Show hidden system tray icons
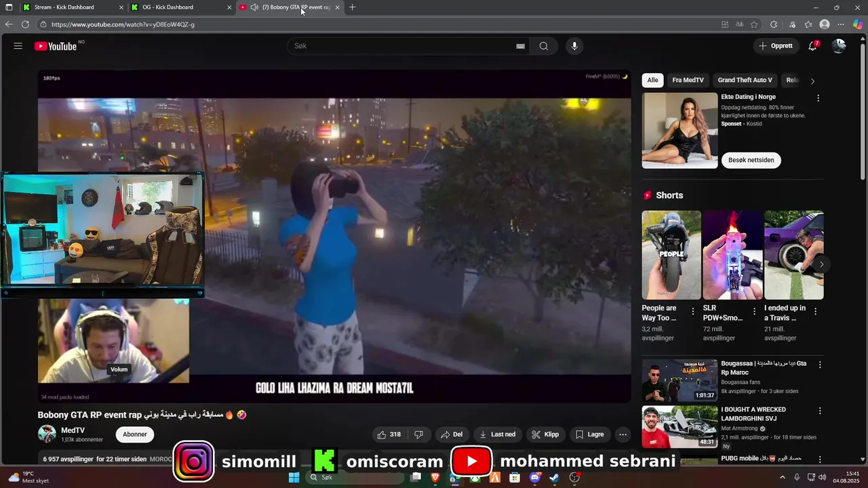This screenshot has width=868, height=488. [782, 477]
